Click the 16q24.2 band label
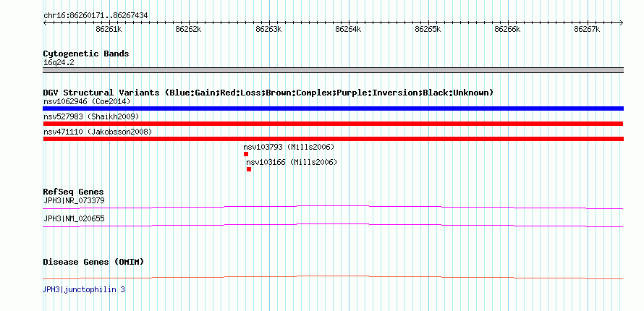The height and width of the screenshot is (311, 644). [59, 63]
